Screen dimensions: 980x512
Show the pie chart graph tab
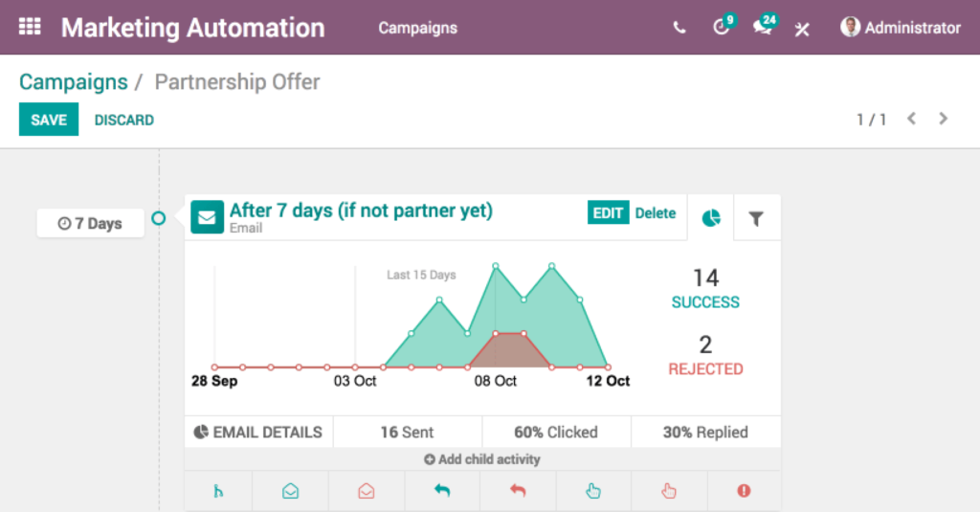[x=711, y=218]
